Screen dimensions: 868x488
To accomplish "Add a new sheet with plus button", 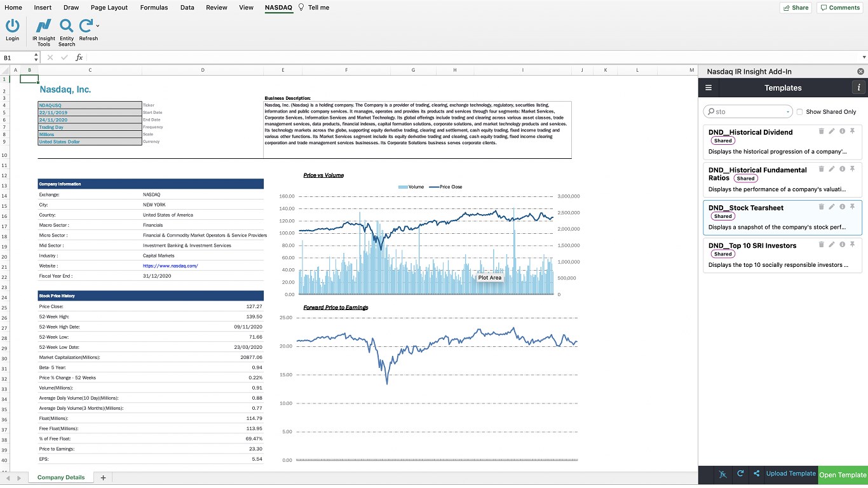I will pos(103,477).
